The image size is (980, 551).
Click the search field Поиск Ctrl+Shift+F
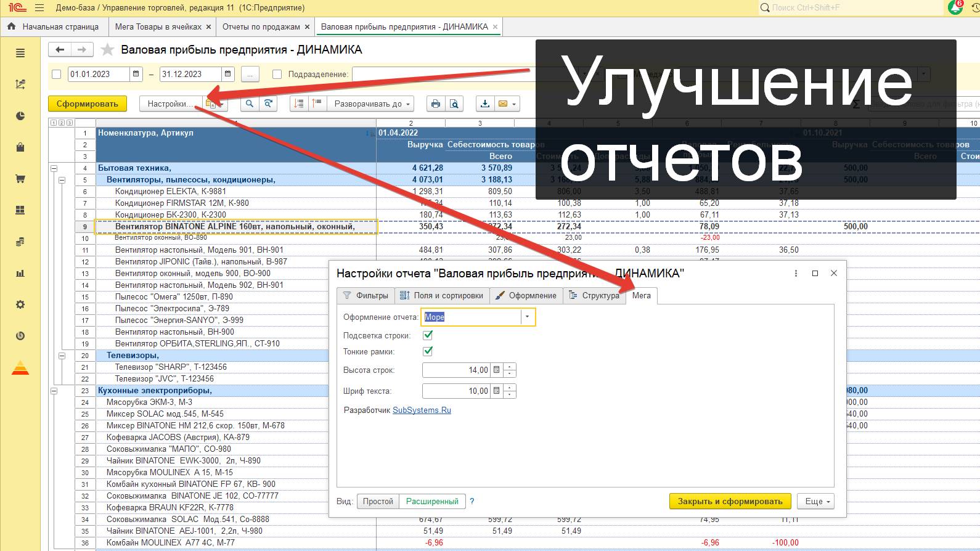[851, 8]
